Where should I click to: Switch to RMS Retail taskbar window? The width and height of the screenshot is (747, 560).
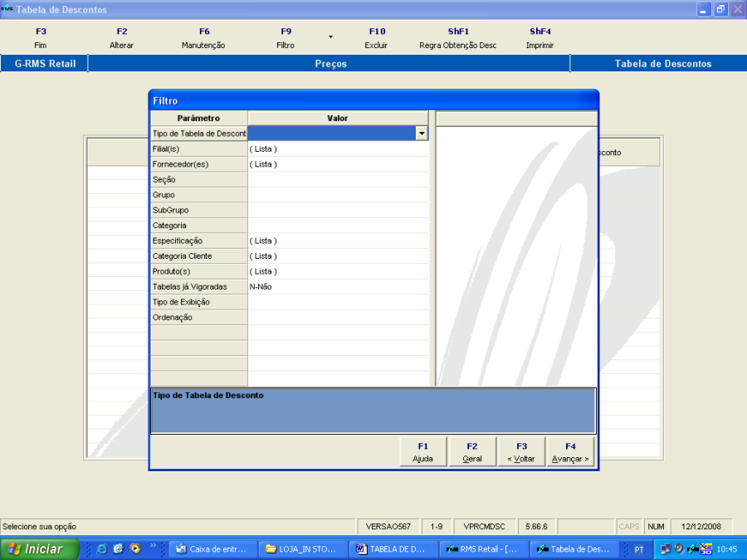click(483, 549)
